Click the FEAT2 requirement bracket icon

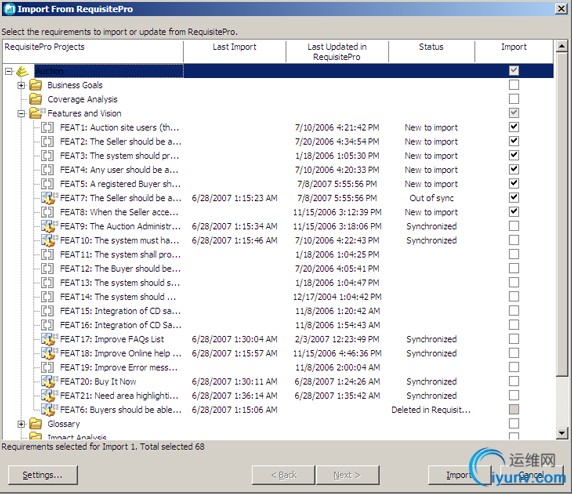coord(47,142)
